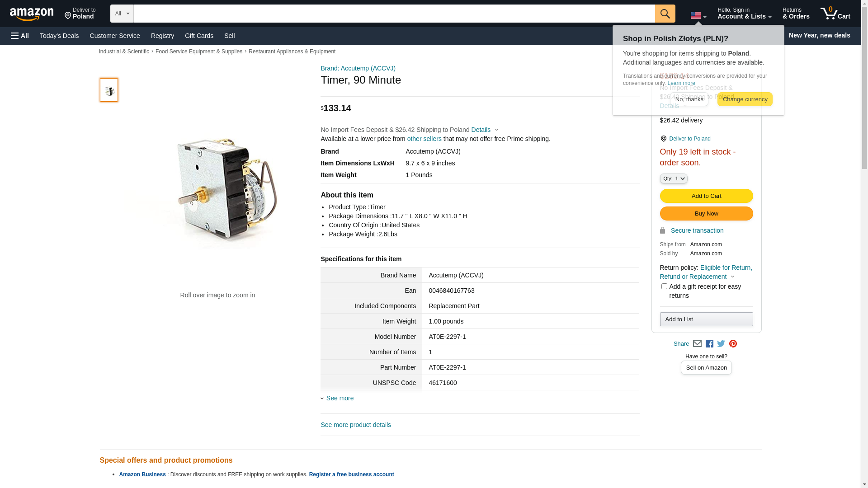
Task: Open the Qty quantity dropdown
Action: [673, 179]
